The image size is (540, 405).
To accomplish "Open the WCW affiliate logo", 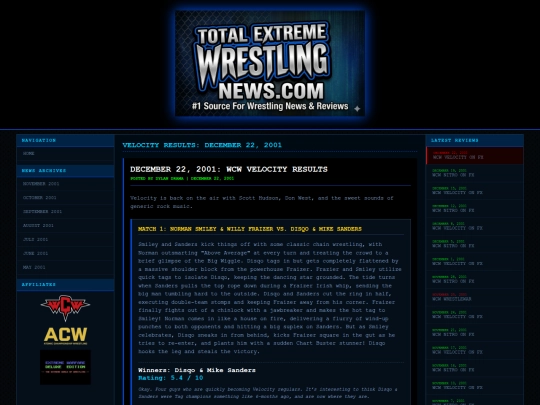I will (x=65, y=307).
